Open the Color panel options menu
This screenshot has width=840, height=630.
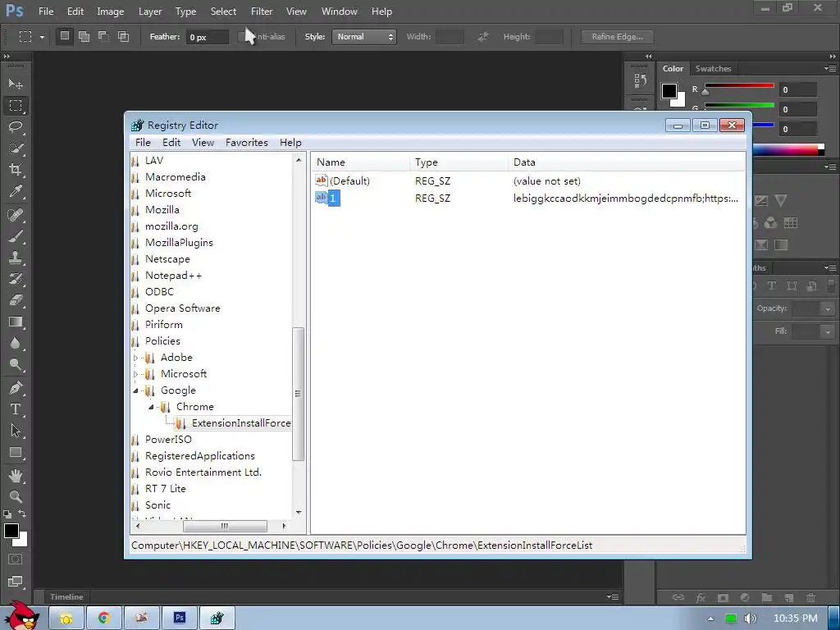[x=830, y=69]
